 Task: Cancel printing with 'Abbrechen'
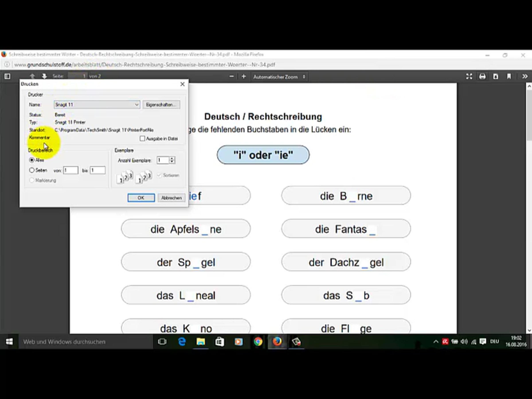[x=171, y=198]
